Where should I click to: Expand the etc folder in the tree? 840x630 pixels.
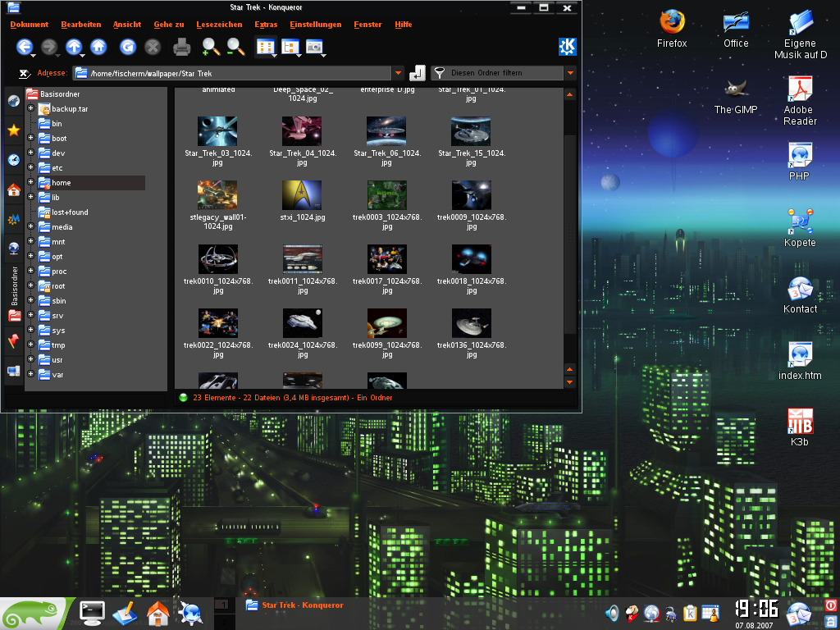[30, 168]
